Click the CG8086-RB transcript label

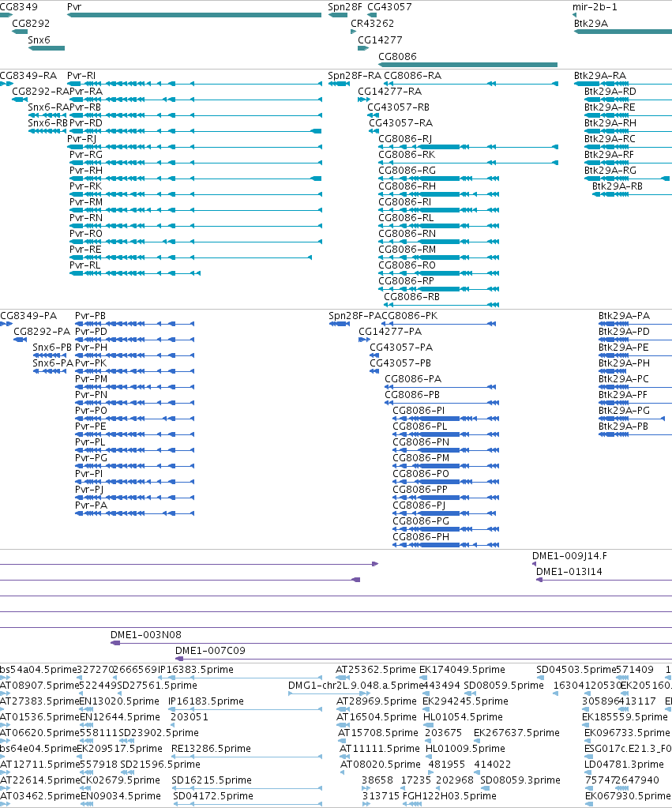tap(411, 297)
